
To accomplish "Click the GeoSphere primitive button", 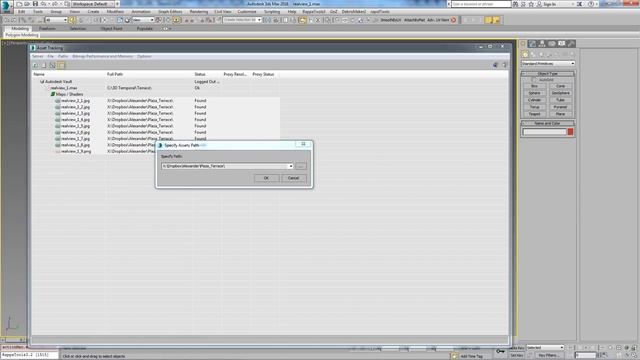I will [560, 93].
